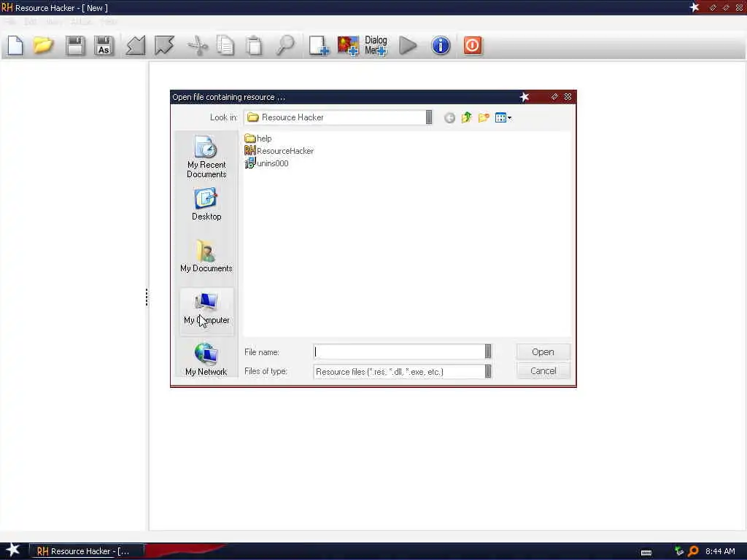Viewport: 747px width, 560px height.
Task: Click the Dialog Merge toolbar icon
Action: point(376,46)
